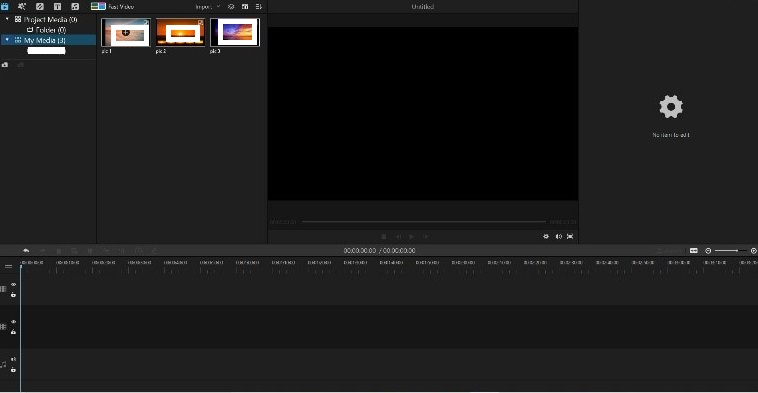The image size is (758, 393).
Task: Select the Folder (0) item
Action: point(46,29)
